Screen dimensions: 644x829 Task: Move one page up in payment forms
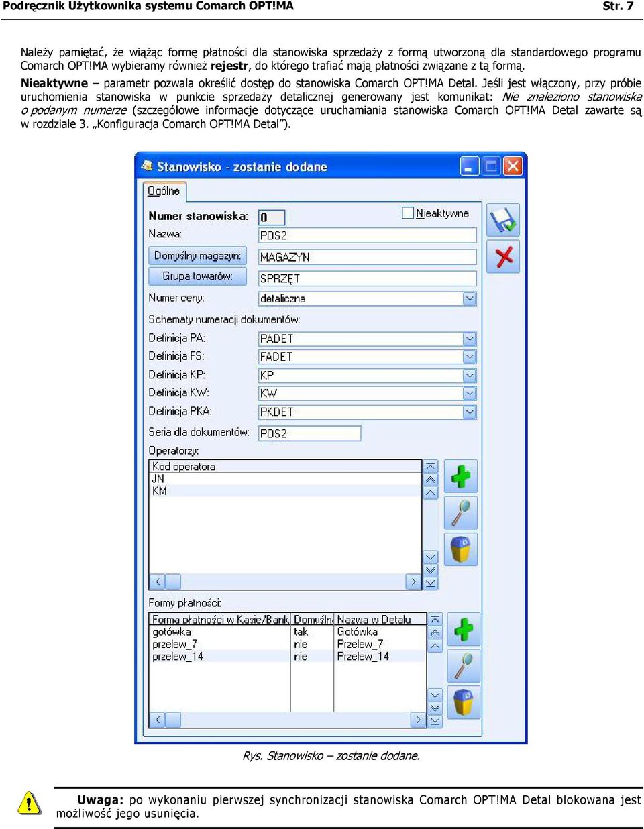tap(435, 632)
